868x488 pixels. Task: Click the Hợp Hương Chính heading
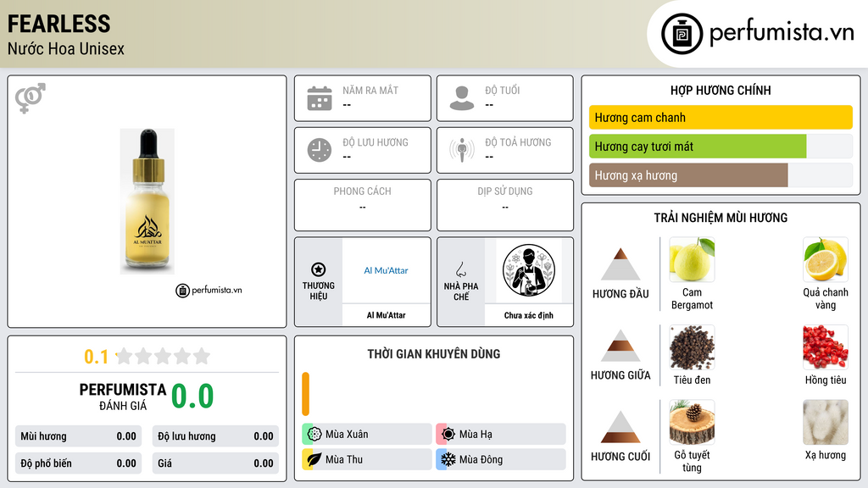[x=721, y=90]
